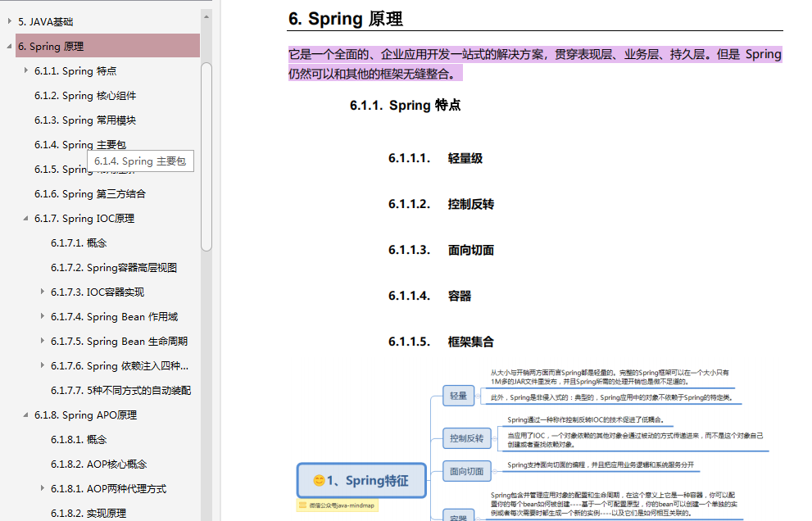Open 6.1.4. Spring 主要包 bookmark

point(80,144)
